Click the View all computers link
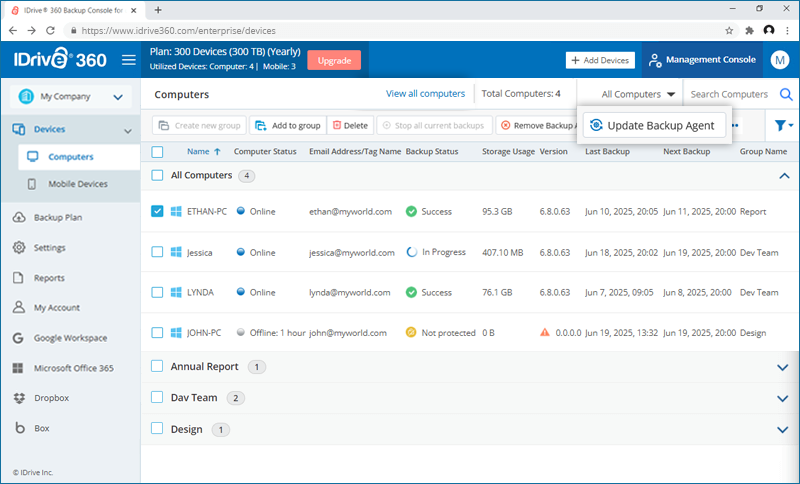Image resolution: width=800 pixels, height=484 pixels. pos(425,94)
